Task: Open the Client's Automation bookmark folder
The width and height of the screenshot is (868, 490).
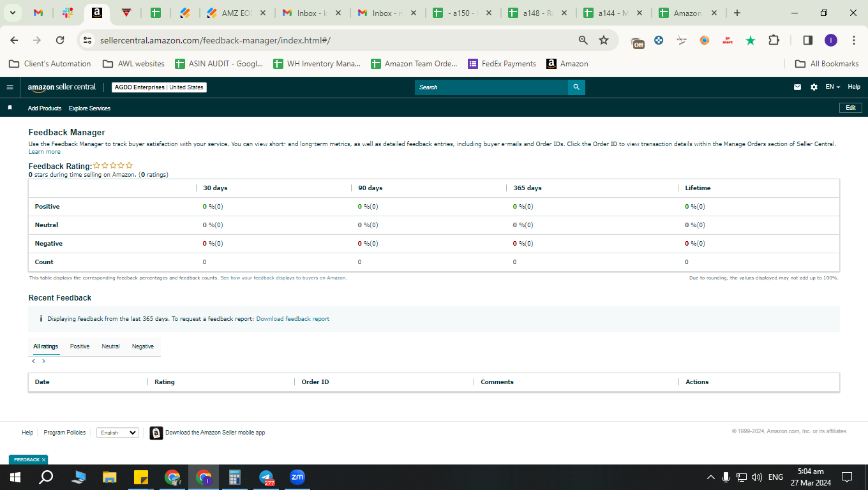Action: coord(49,64)
